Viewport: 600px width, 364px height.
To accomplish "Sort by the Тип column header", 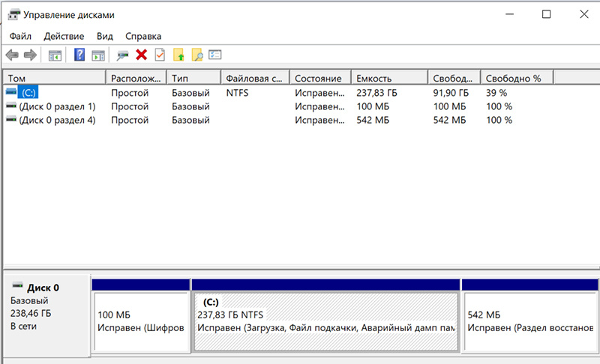I will [x=194, y=78].
